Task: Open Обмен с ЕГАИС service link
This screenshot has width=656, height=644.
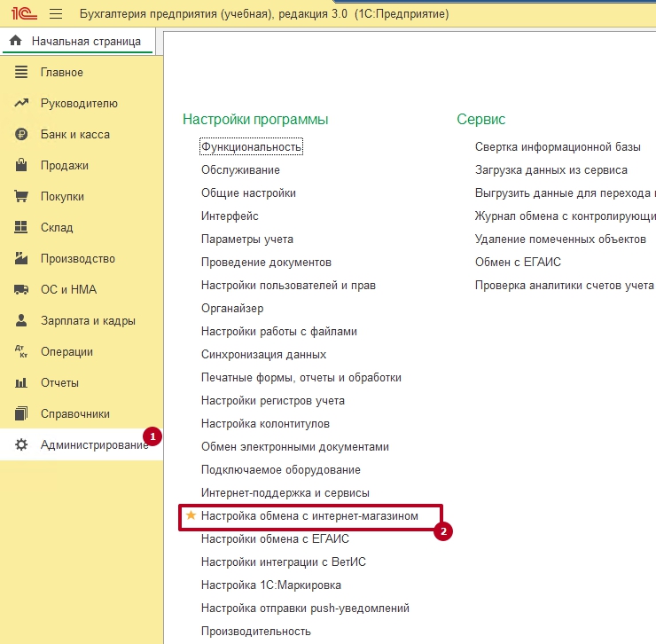Action: [x=518, y=262]
